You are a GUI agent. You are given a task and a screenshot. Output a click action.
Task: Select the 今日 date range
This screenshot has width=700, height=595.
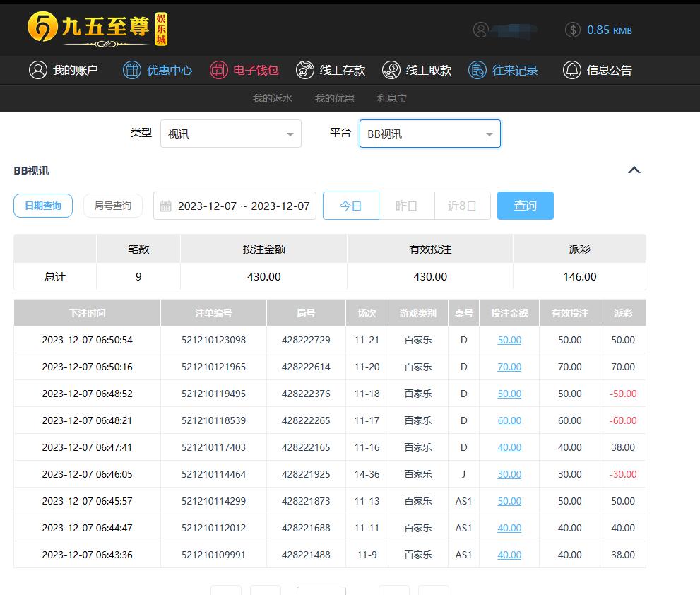click(x=351, y=206)
